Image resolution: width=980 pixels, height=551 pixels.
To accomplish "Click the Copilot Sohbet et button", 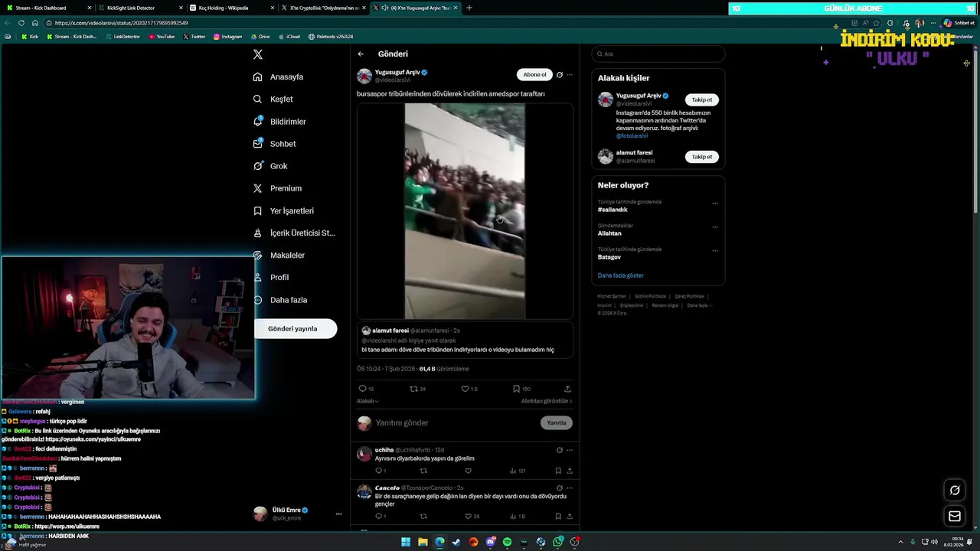I will pyautogui.click(x=958, y=23).
